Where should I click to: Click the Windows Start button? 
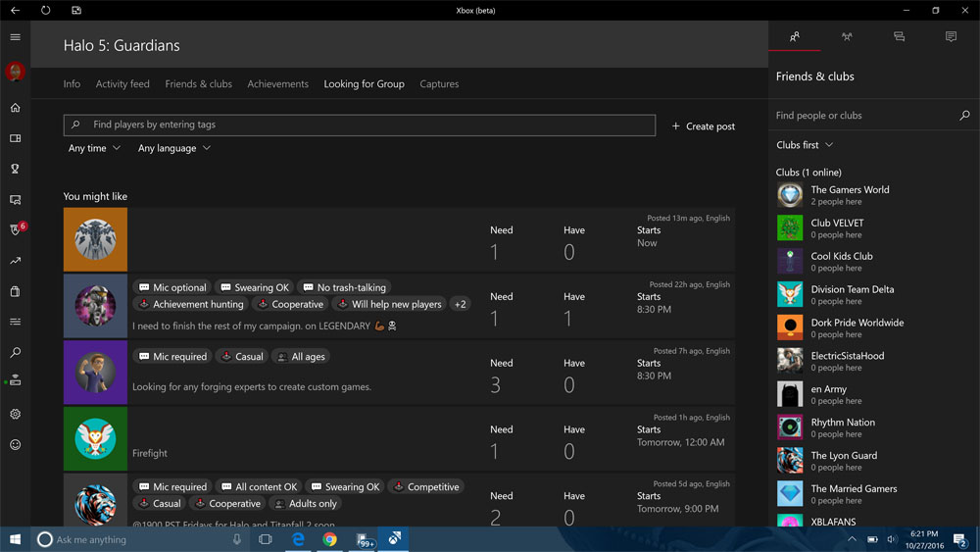click(x=15, y=539)
